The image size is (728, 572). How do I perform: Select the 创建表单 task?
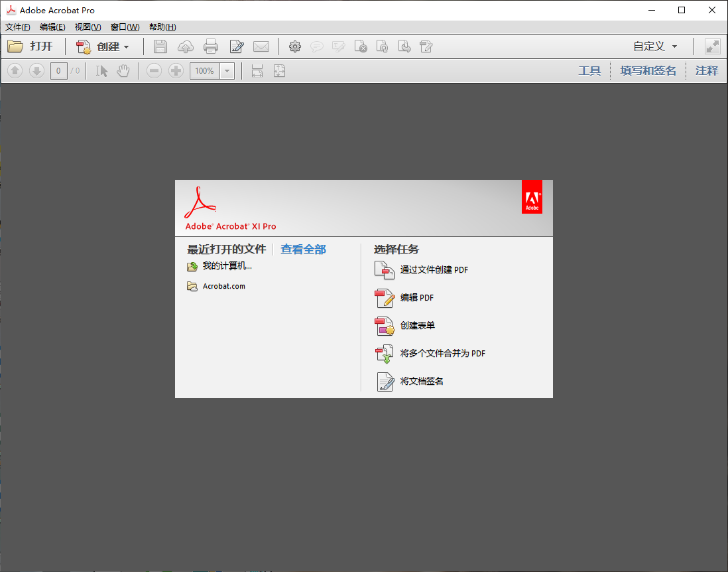pyautogui.click(x=404, y=325)
